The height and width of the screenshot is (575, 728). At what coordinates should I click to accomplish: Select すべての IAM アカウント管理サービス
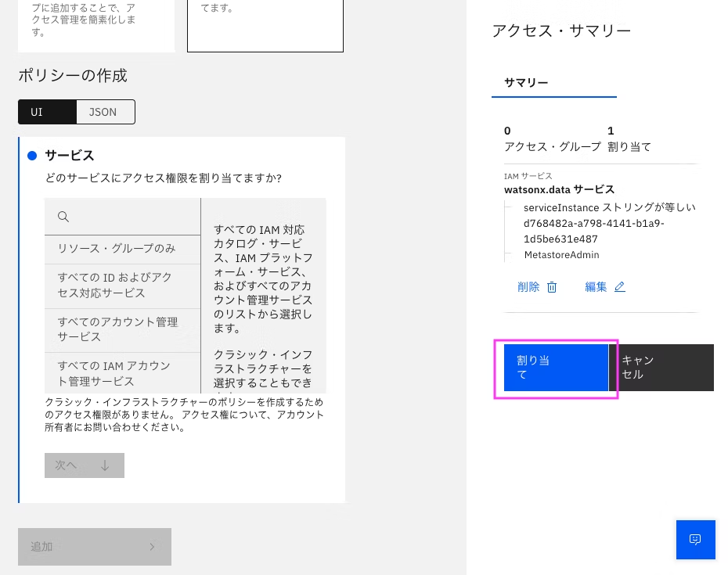123,373
